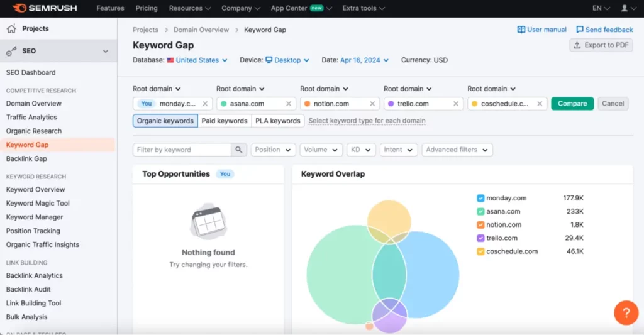The height and width of the screenshot is (335, 644).
Task: Switch to the Paid keywords tab
Action: tap(224, 121)
